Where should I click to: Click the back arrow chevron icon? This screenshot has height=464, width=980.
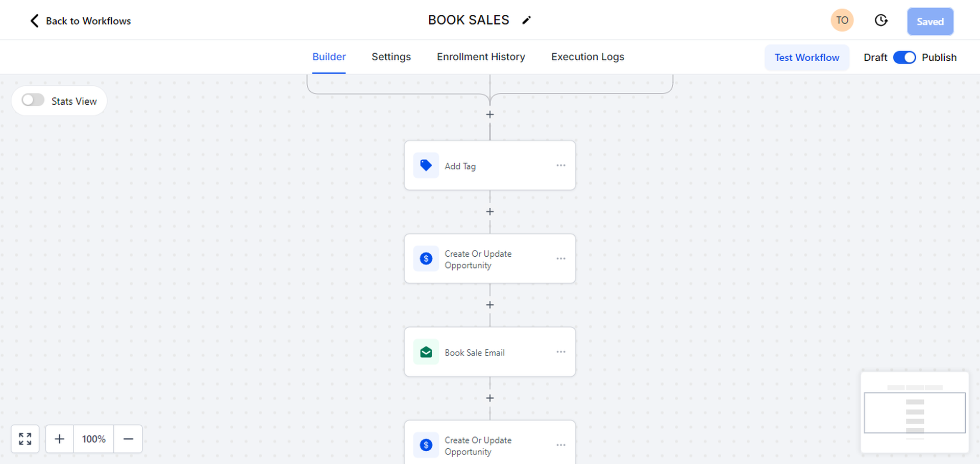pos(34,21)
